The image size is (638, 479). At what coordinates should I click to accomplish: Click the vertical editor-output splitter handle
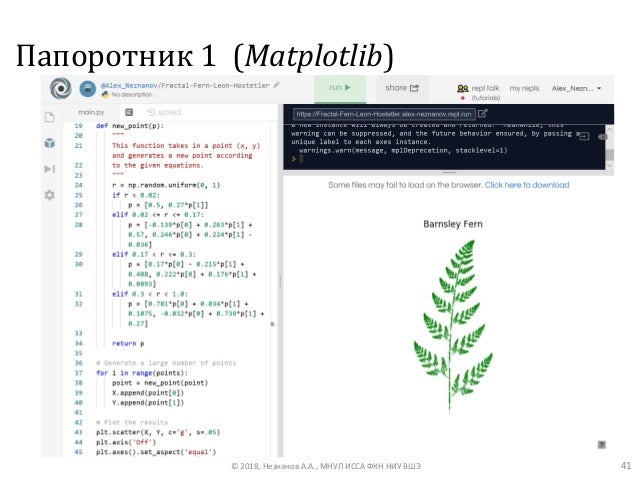pyautogui.click(x=280, y=281)
